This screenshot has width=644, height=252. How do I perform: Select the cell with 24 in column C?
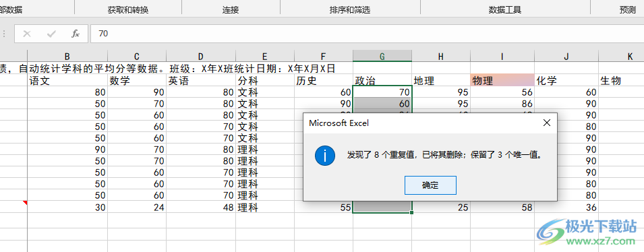tap(137, 208)
